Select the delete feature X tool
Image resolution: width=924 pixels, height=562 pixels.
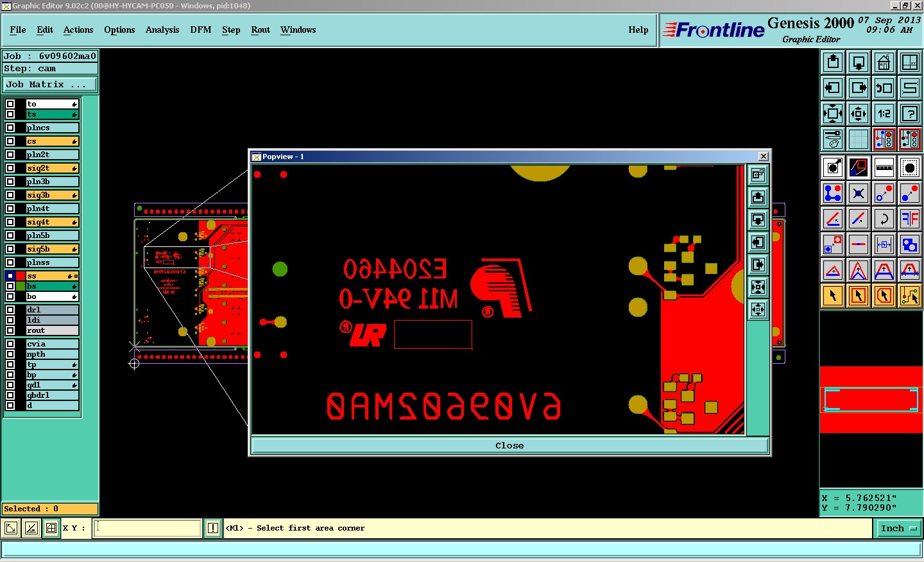[x=859, y=193]
